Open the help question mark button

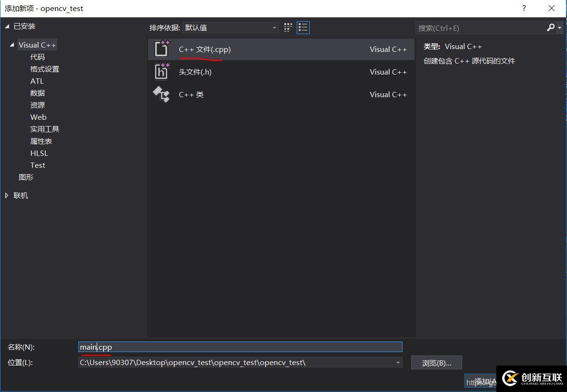click(524, 8)
